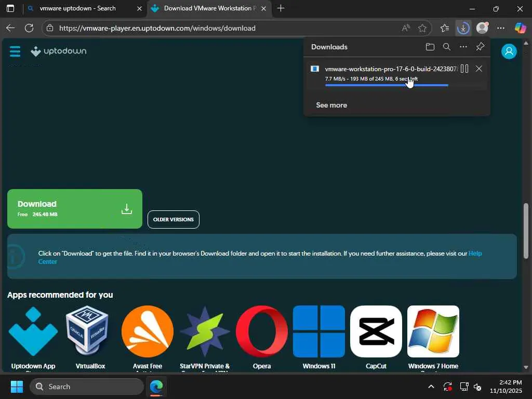
Task: Toggle the Downloads toolbar button
Action: [463, 28]
